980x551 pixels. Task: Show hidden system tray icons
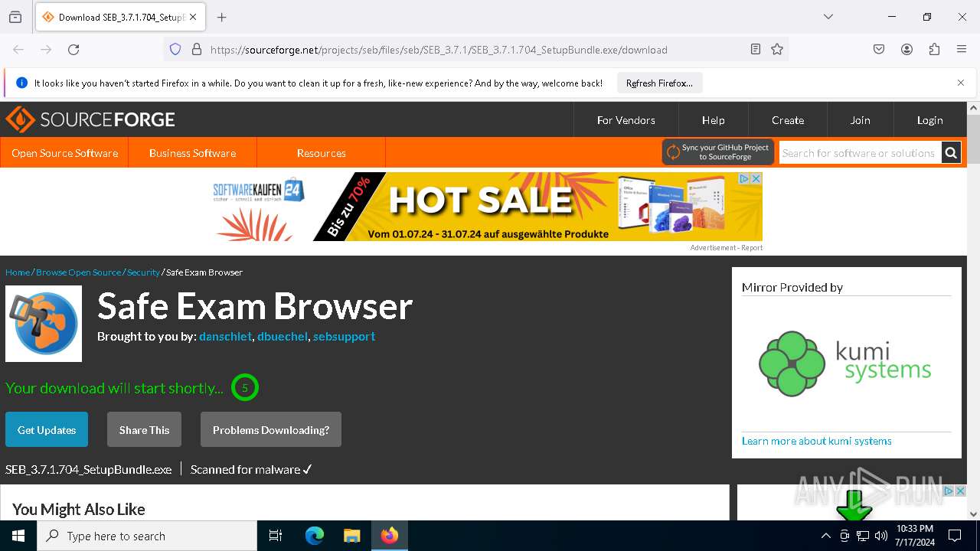[x=825, y=536]
